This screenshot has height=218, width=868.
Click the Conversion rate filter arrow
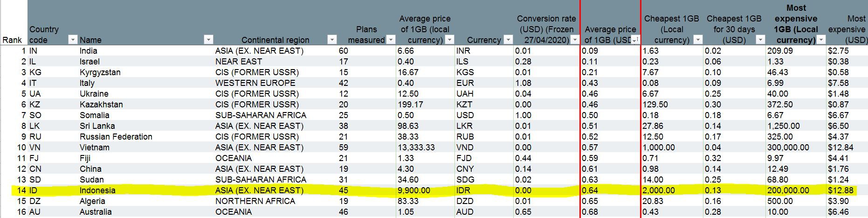tap(575, 40)
